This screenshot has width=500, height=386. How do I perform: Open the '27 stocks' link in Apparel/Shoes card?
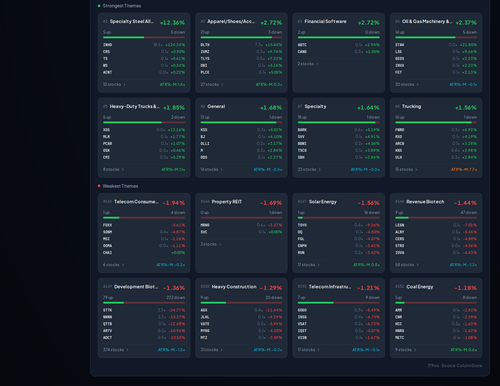click(x=212, y=84)
